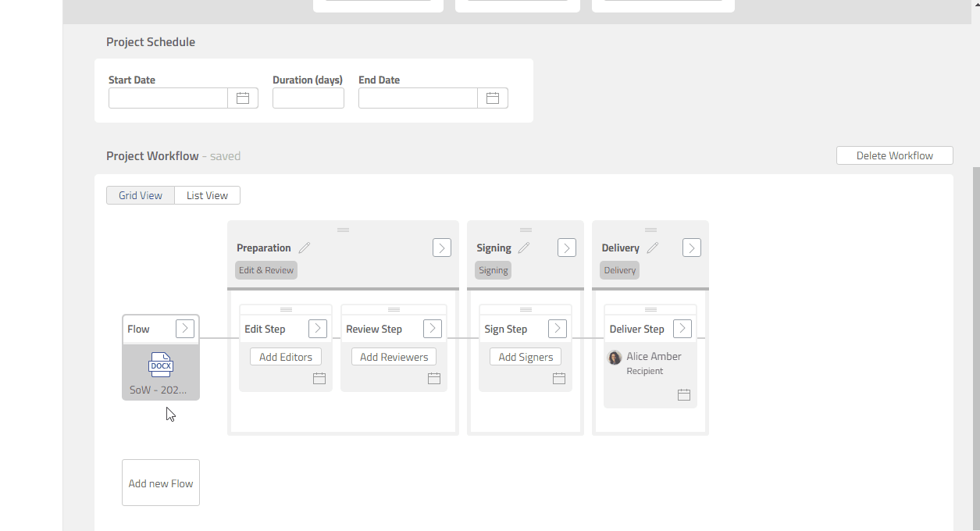The image size is (980, 531).
Task: Expand the Review Step chevron
Action: [x=432, y=328]
